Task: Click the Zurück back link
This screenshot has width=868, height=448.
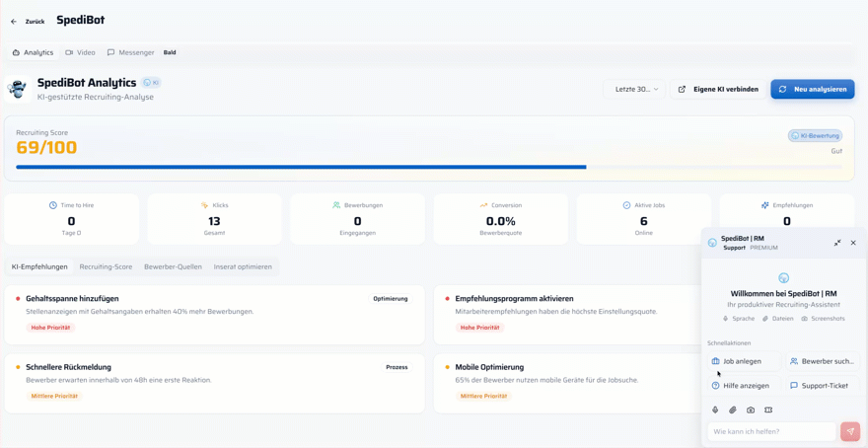Action: (x=35, y=22)
